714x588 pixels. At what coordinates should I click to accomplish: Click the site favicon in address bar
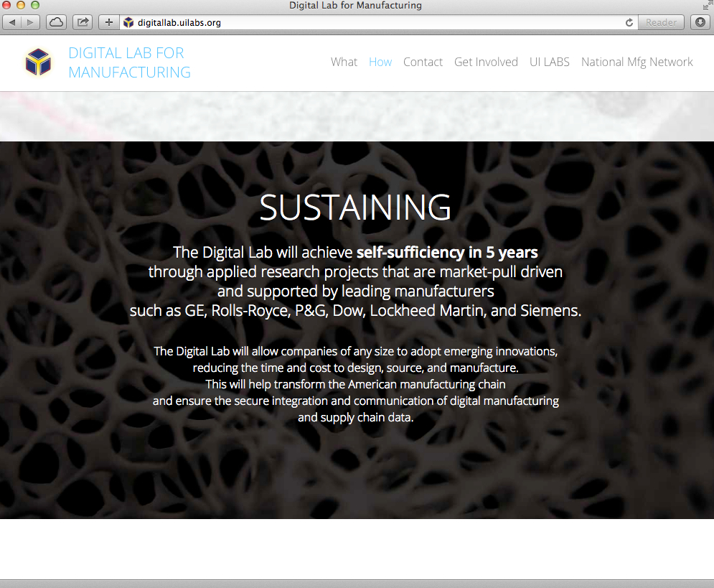[x=129, y=22]
